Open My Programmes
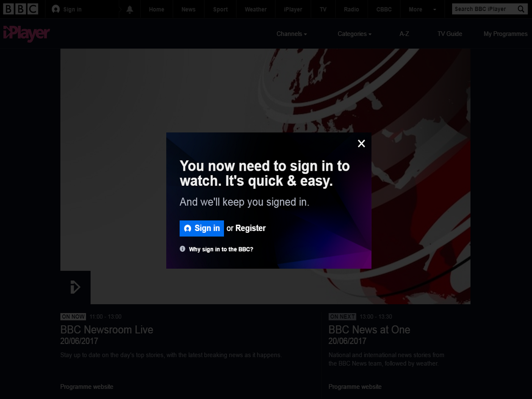532x399 pixels. click(505, 34)
